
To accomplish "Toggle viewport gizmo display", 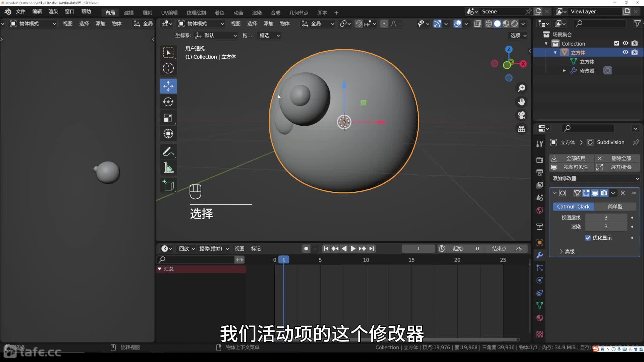I will [x=437, y=24].
